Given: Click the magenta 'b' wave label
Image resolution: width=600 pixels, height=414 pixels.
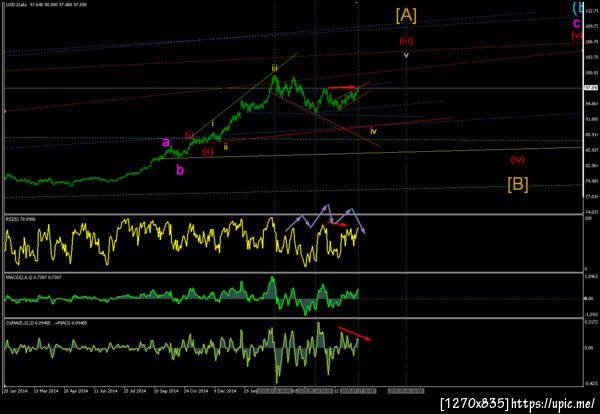Looking at the screenshot, I should (180, 170).
